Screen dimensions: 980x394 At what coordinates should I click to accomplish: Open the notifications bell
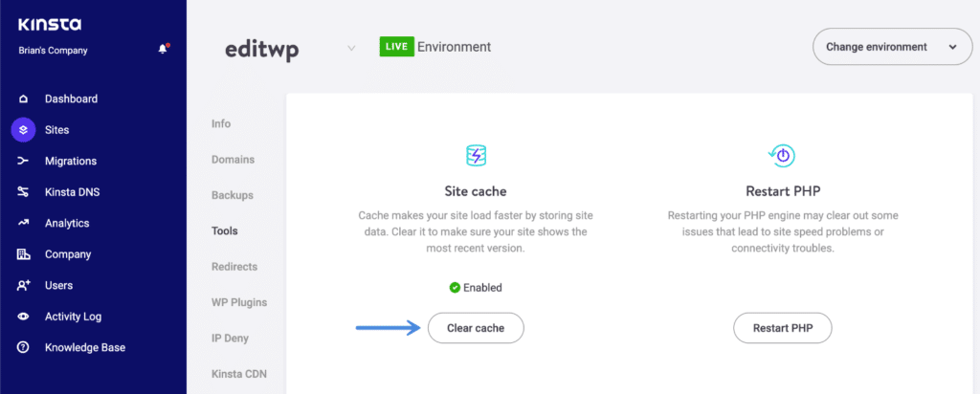[x=163, y=50]
